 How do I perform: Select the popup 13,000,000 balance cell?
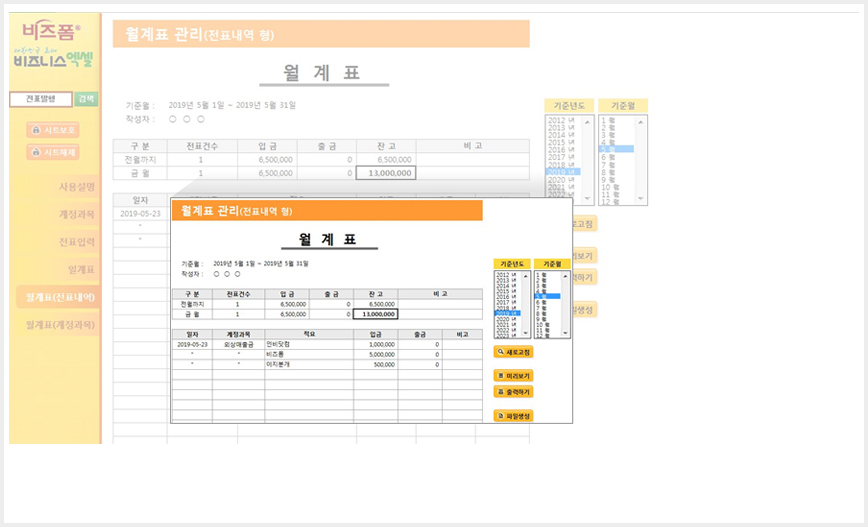(x=376, y=314)
